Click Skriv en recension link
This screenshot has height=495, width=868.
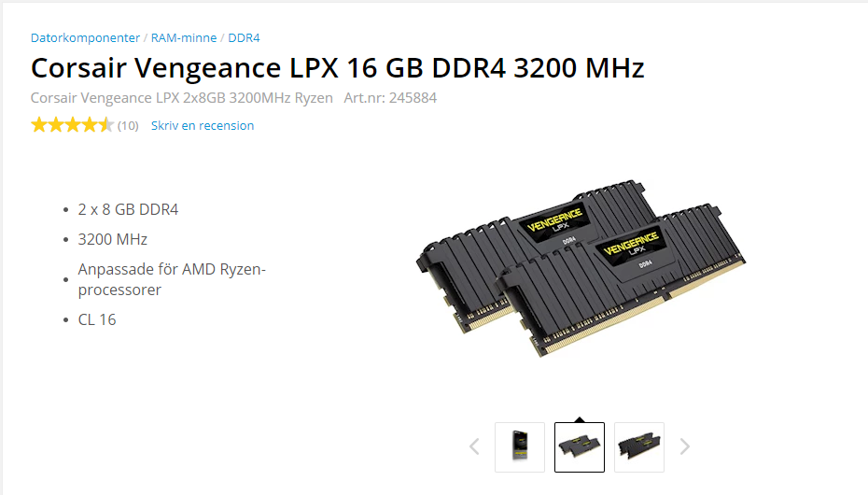tap(203, 126)
